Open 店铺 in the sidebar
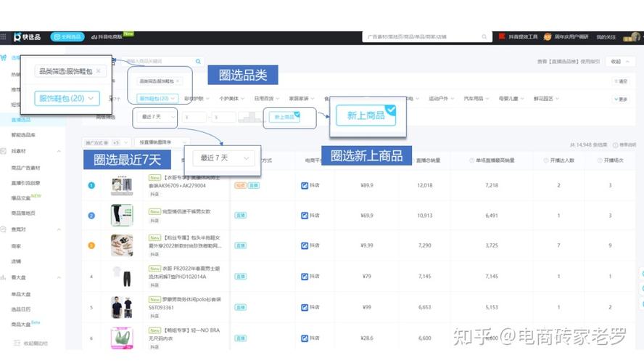The height and width of the screenshot is (363, 644). click(x=16, y=261)
